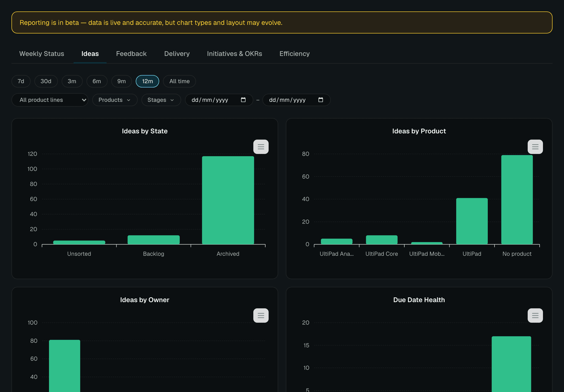Select the 9m time range
Image resolution: width=564 pixels, height=392 pixels.
[122, 81]
